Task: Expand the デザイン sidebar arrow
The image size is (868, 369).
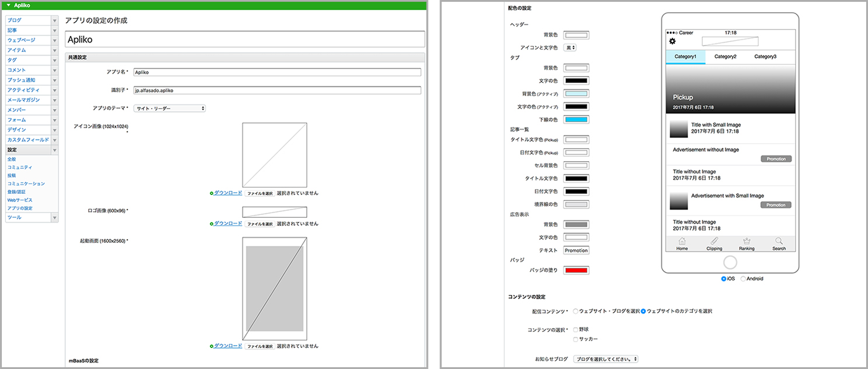Action: tap(54, 130)
